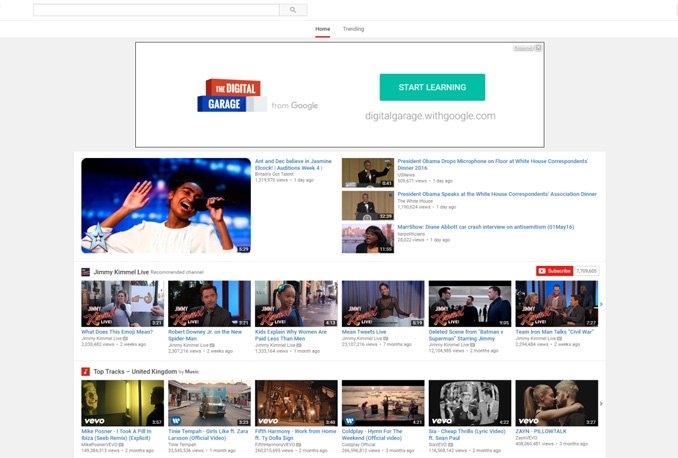The width and height of the screenshot is (678, 458).
Task: Switch to the Home tab
Action: pos(323,29)
